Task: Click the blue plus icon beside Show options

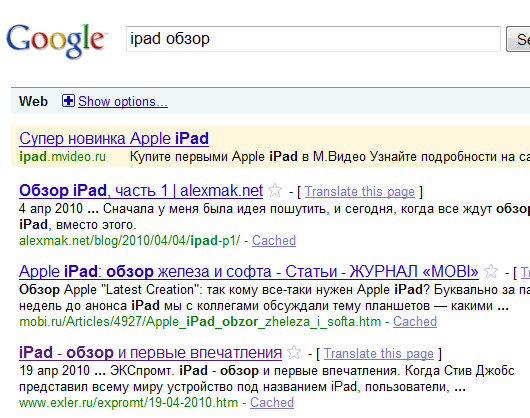Action: 68,101
